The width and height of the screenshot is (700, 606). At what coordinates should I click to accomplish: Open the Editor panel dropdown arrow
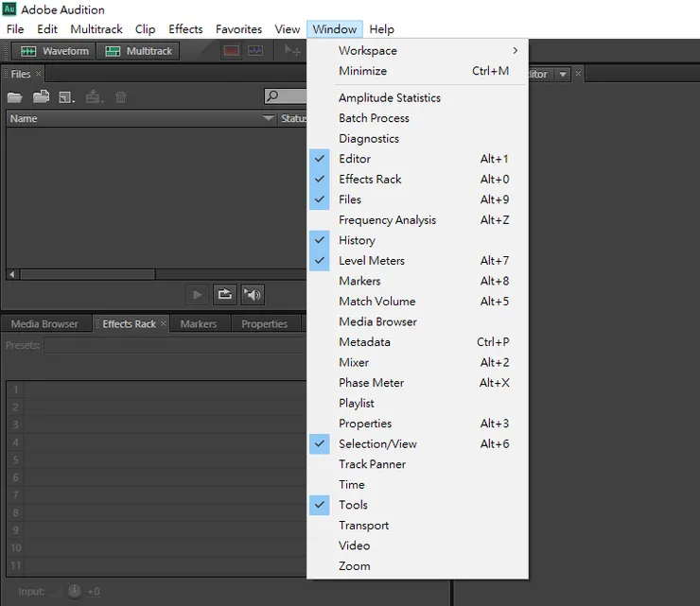(x=562, y=75)
